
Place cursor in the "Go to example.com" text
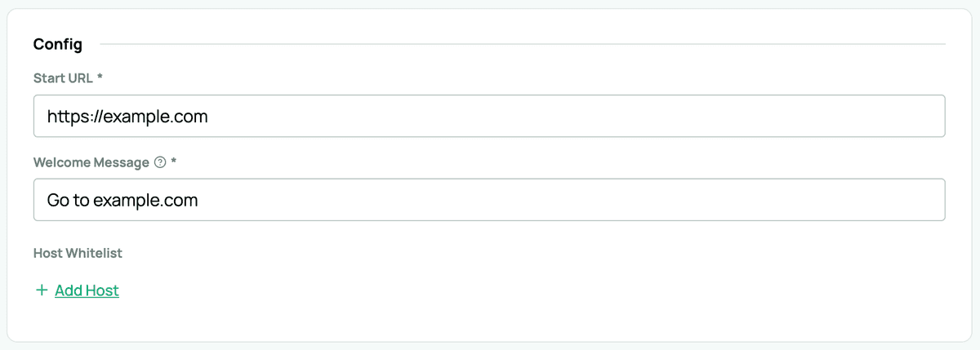point(122,201)
